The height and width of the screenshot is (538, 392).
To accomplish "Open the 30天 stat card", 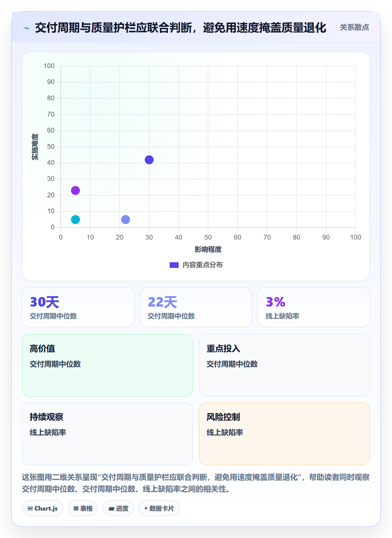I will (x=78, y=307).
